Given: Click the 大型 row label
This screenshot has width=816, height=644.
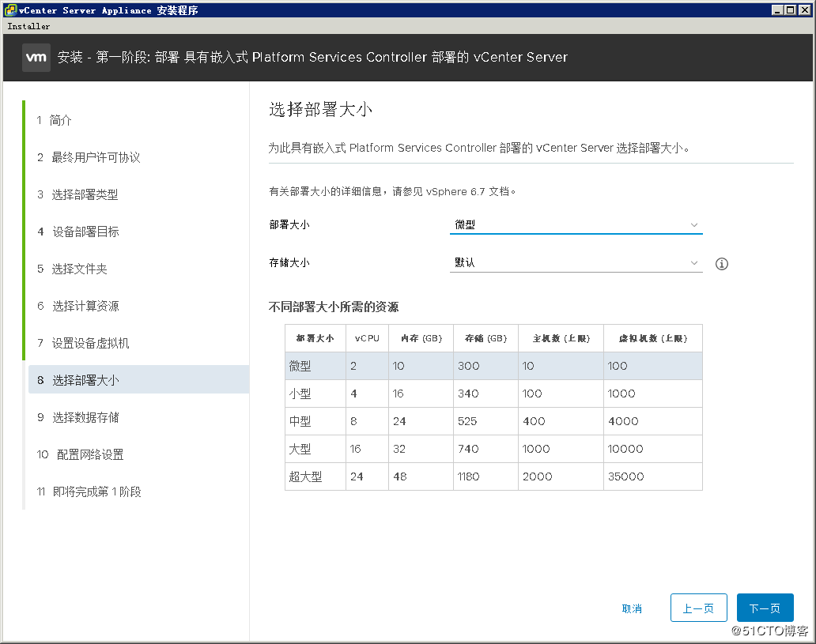Looking at the screenshot, I should pyautogui.click(x=300, y=449).
